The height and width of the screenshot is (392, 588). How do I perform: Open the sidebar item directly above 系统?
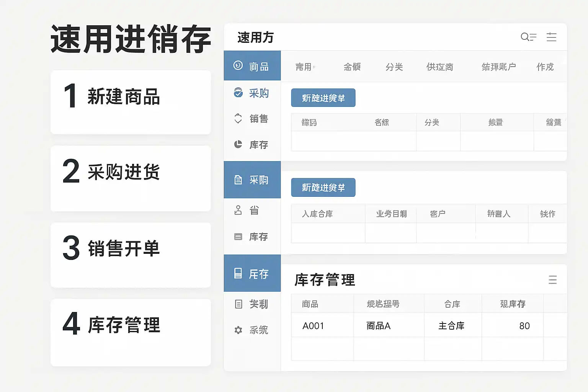click(x=252, y=304)
